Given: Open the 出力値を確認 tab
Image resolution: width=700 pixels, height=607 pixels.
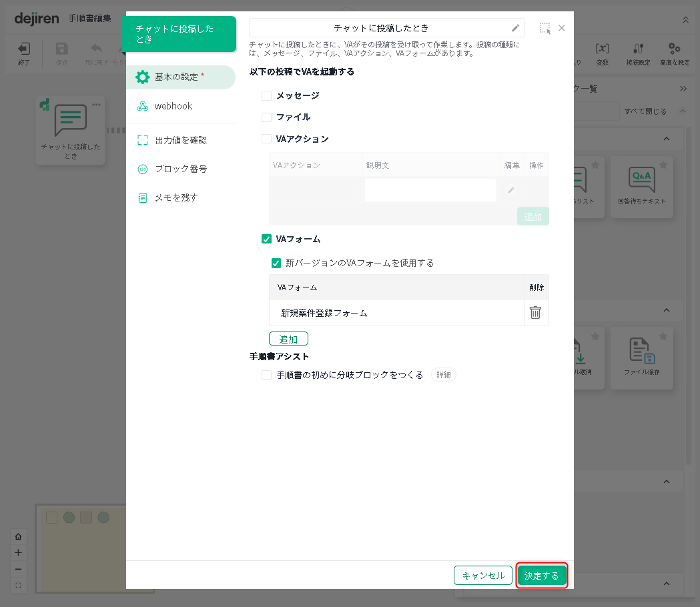Looking at the screenshot, I should pos(180,140).
